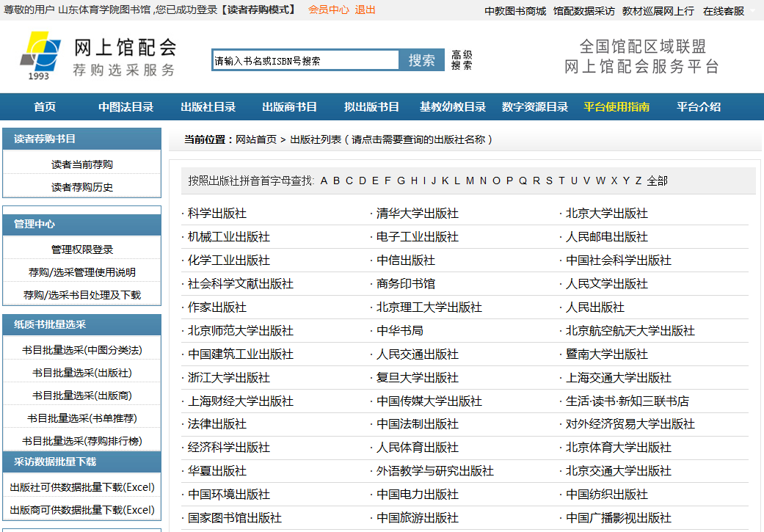Click 网站首页 in the breadcrumb
Screen dimensions: 764x532
click(256, 139)
